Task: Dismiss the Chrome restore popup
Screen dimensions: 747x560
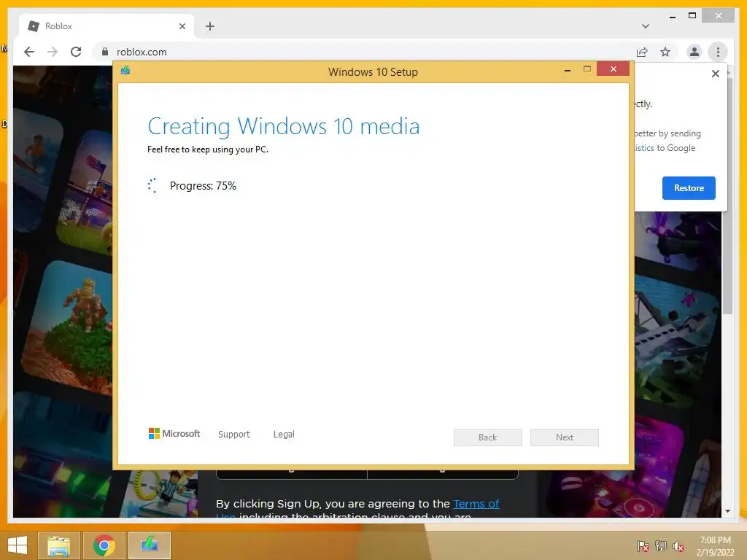Action: [715, 74]
